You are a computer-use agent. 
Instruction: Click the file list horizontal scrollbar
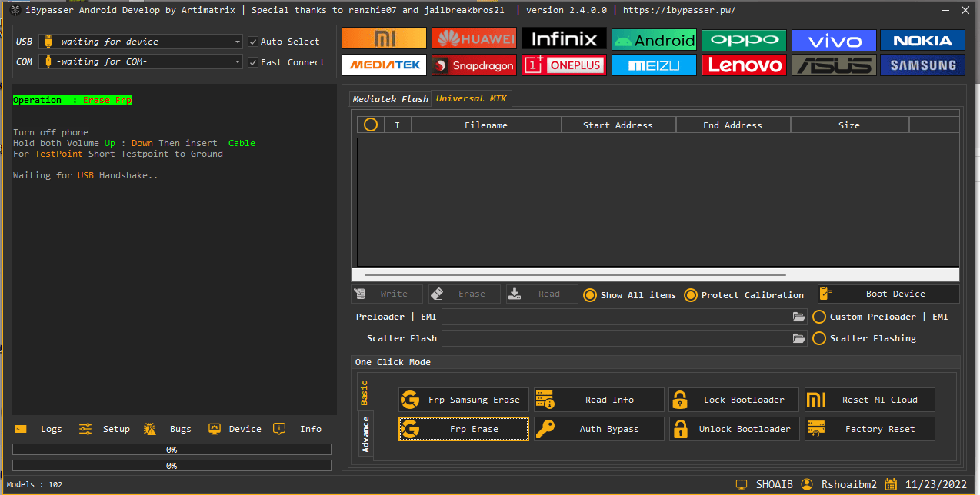point(569,274)
